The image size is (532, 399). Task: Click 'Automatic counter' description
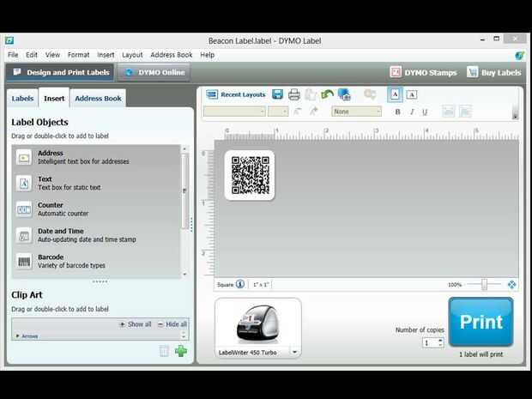pos(63,214)
